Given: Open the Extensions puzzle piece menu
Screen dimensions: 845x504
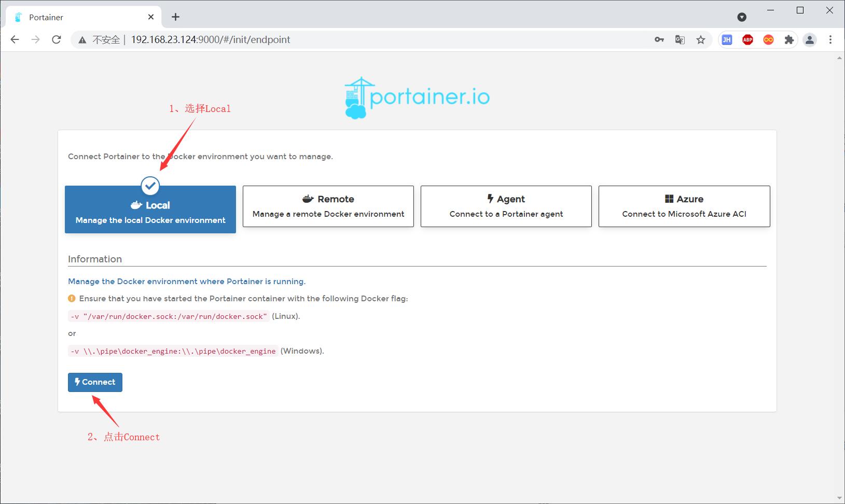Looking at the screenshot, I should (789, 39).
